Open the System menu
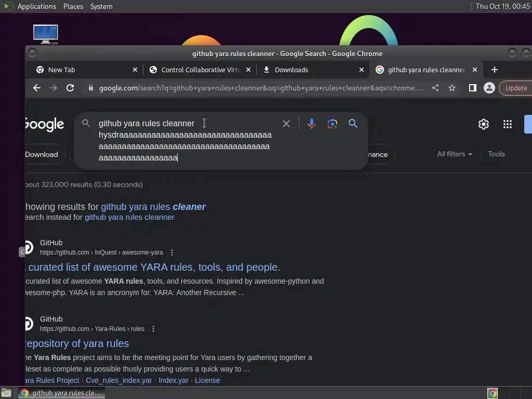Image resolution: width=532 pixels, height=399 pixels. pos(101,6)
